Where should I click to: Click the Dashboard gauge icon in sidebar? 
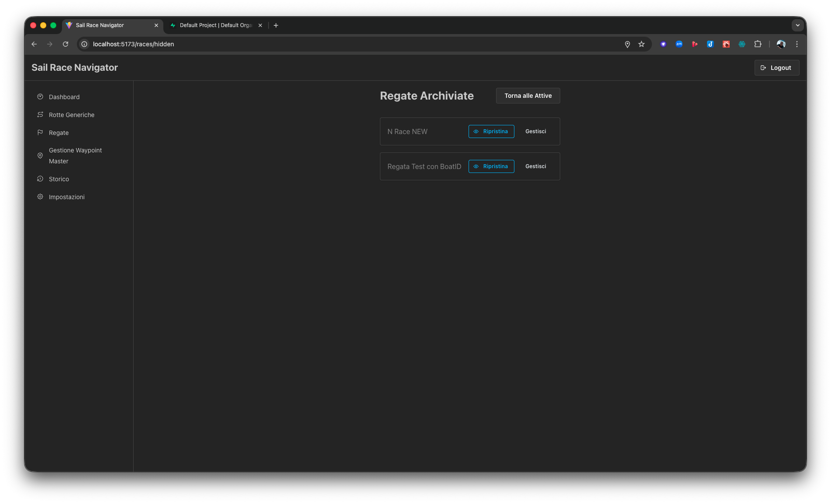coord(40,97)
